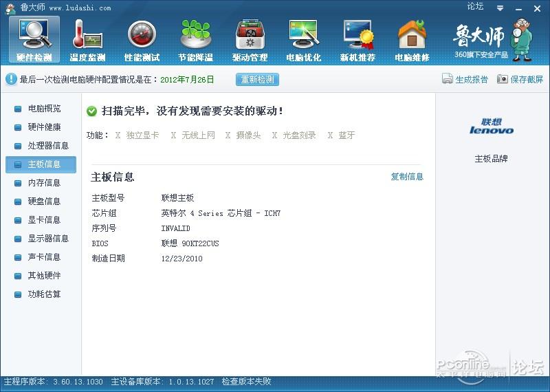
Task: Click the chipset value 英特尔 4 Series 芯片组 - ICH7
Action: coord(221,213)
